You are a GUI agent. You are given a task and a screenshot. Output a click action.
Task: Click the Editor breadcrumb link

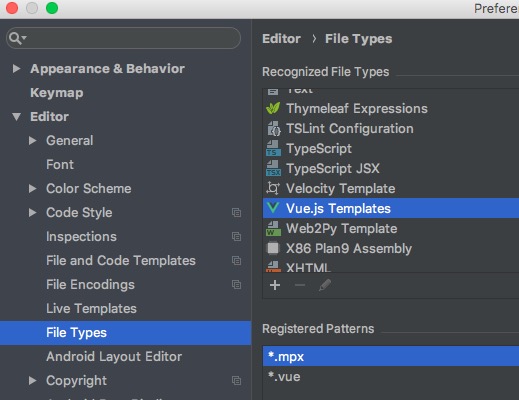point(281,39)
